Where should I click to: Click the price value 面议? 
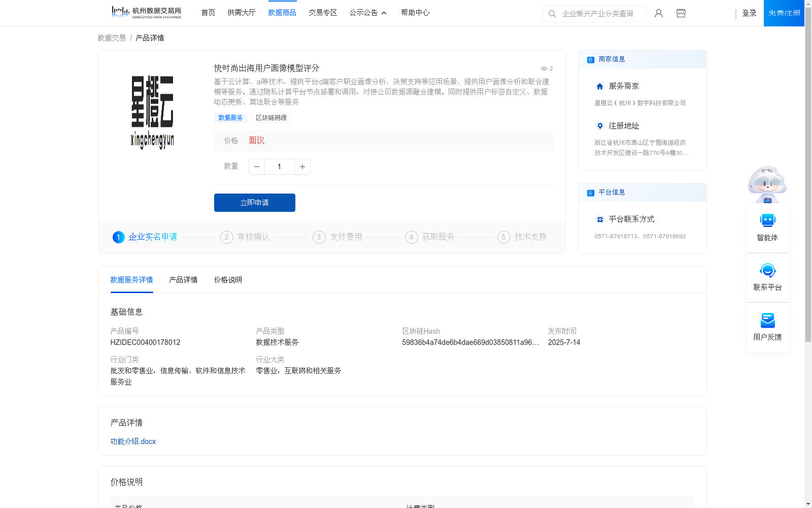(257, 141)
